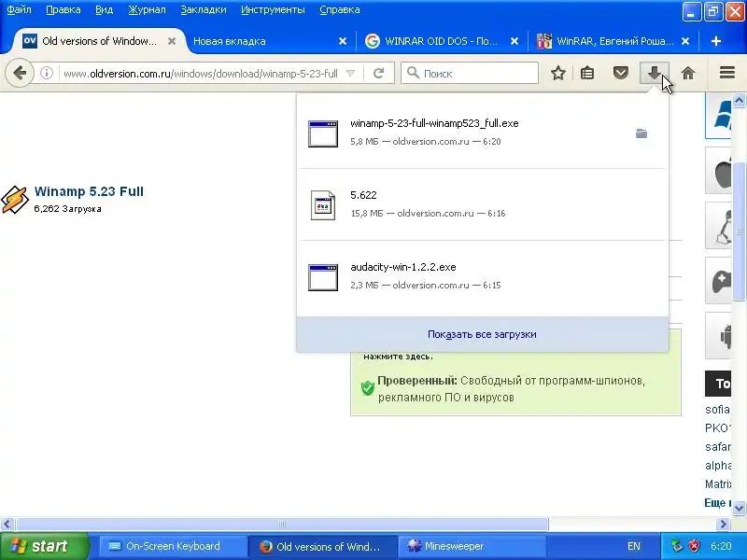This screenshot has width=747, height=560.
Task: Click the red shield tray icon
Action: [x=694, y=546]
